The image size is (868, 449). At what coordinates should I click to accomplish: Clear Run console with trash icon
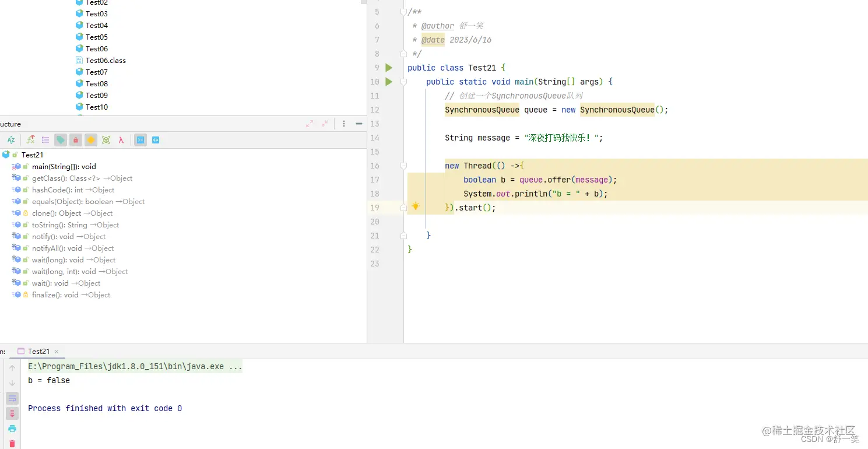12,444
